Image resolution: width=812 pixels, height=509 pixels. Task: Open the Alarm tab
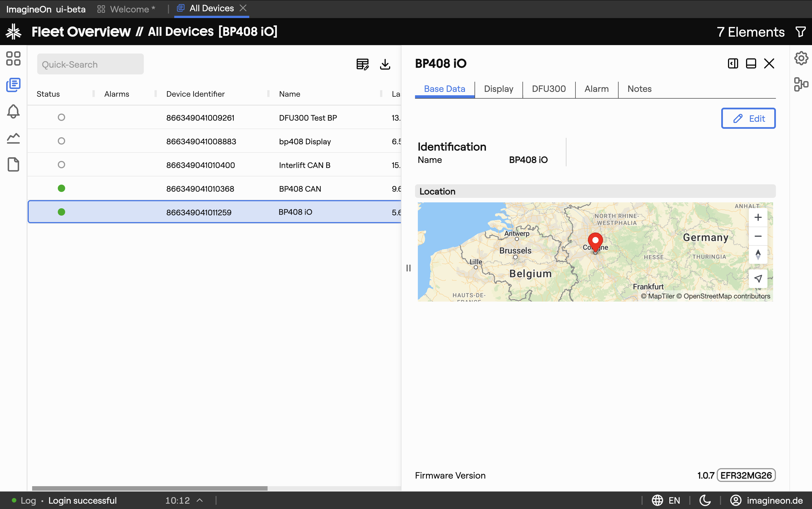point(597,89)
